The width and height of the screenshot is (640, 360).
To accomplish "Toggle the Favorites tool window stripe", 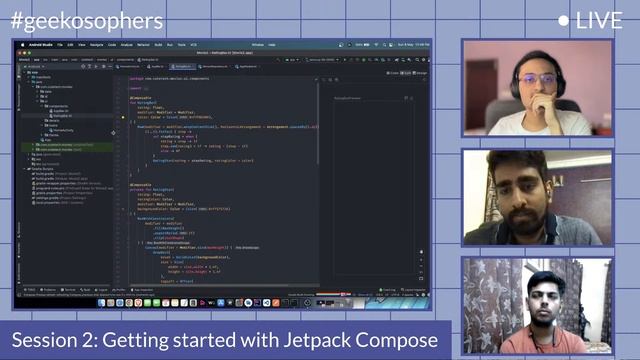I will coord(19,250).
